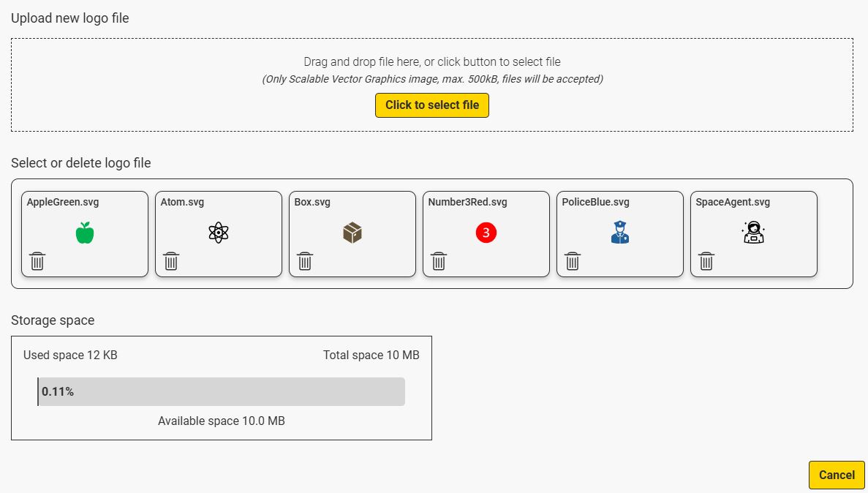The height and width of the screenshot is (493, 868).
Task: Select the astronaut SpaceAgent logo image
Action: (x=753, y=233)
